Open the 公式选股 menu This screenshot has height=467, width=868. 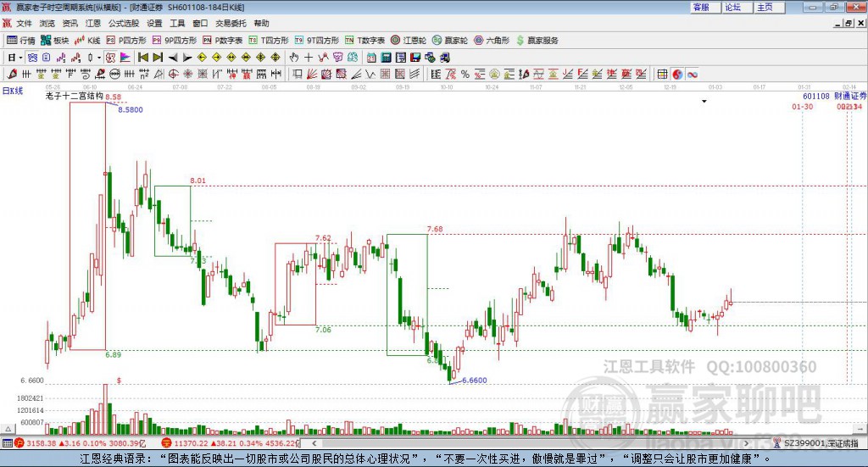click(x=124, y=23)
